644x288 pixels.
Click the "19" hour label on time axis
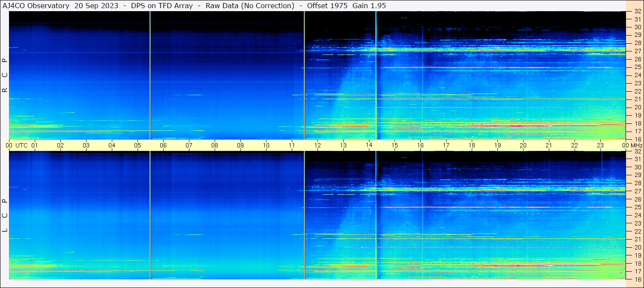[x=497, y=145]
